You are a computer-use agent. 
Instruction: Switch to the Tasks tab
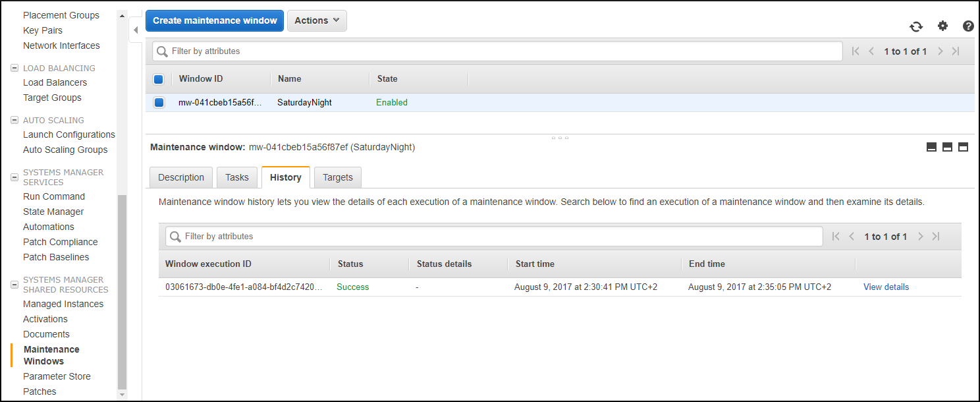[x=236, y=177]
